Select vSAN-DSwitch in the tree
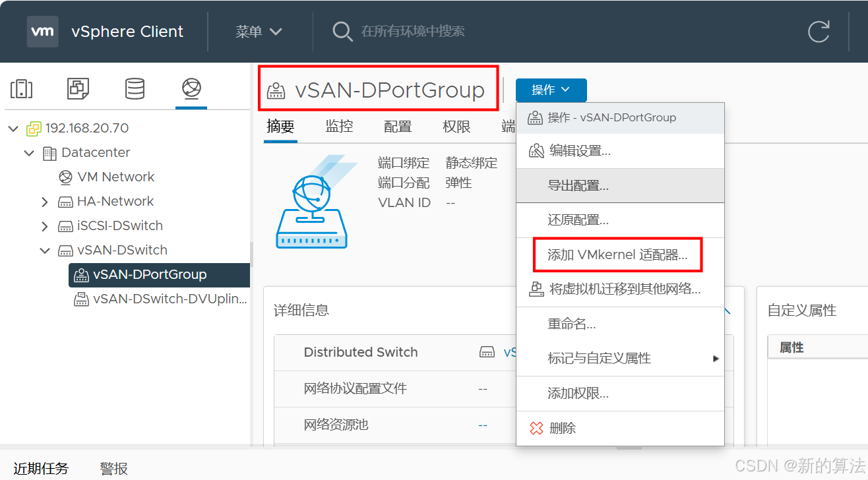Viewport: 868px width, 480px height. click(x=122, y=250)
